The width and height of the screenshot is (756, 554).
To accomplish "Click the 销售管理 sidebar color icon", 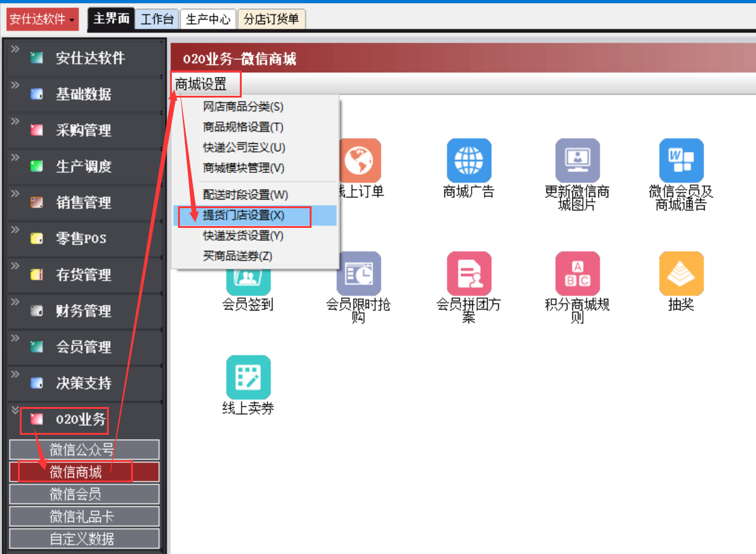I will 37,203.
